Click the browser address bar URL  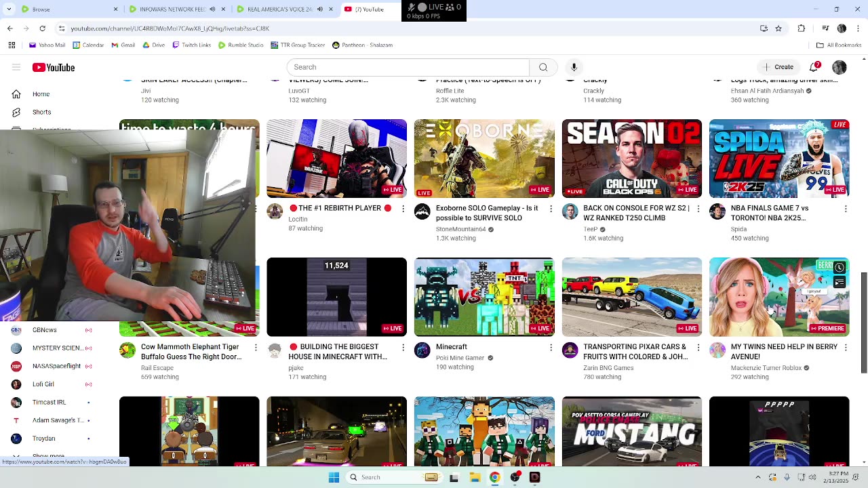coord(170,28)
